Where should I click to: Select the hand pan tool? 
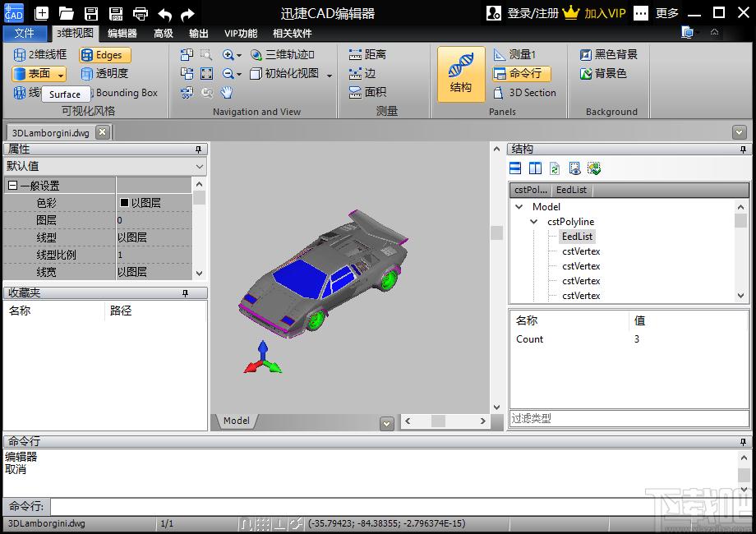coord(226,93)
